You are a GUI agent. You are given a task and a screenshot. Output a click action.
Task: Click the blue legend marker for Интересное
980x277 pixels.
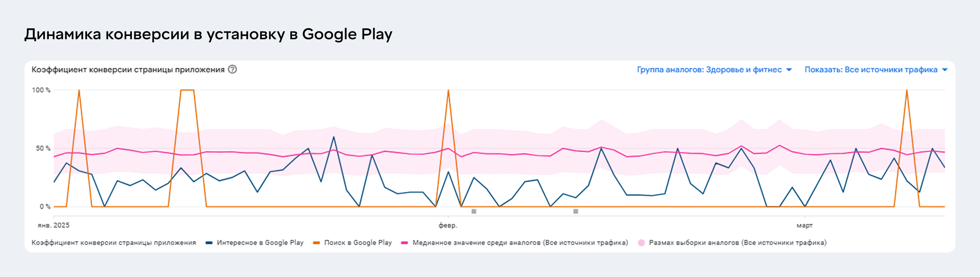(x=209, y=243)
